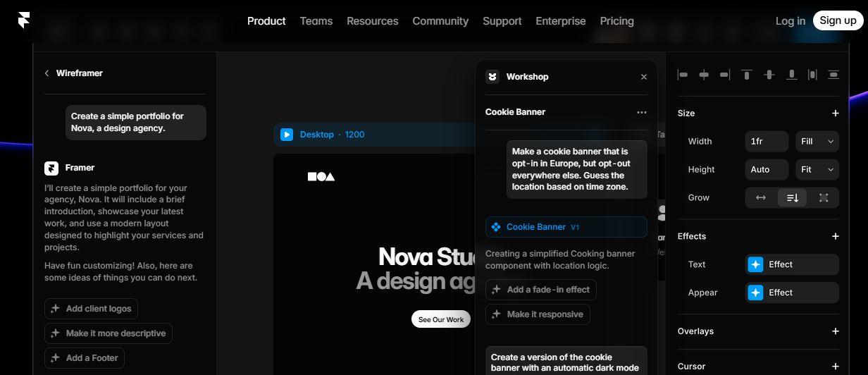Click the Framer logo in the header
Viewport: 868px width, 375px height.
pos(24,20)
